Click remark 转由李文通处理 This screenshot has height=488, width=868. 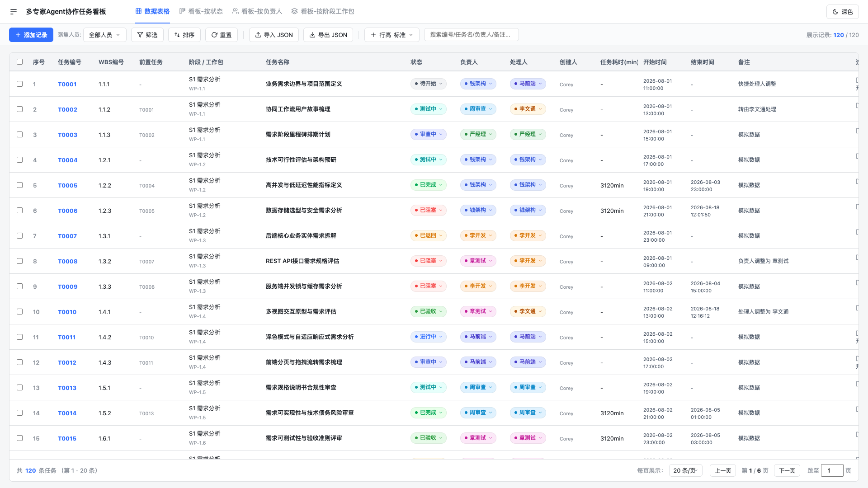pos(757,109)
